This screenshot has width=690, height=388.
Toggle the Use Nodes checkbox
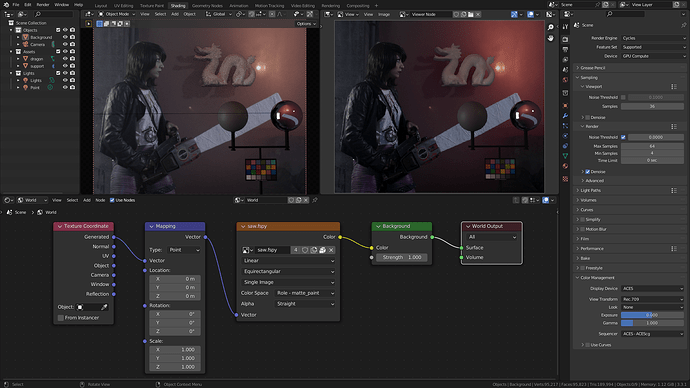[112, 200]
